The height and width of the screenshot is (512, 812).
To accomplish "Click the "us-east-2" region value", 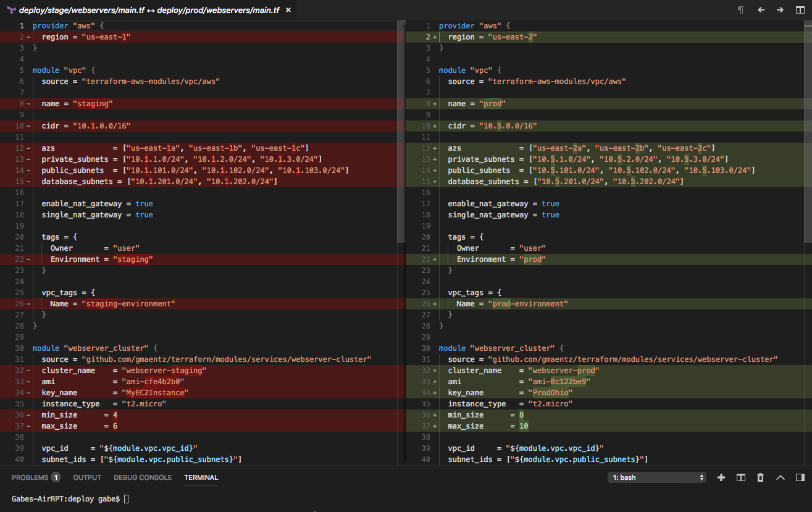I will [x=513, y=37].
